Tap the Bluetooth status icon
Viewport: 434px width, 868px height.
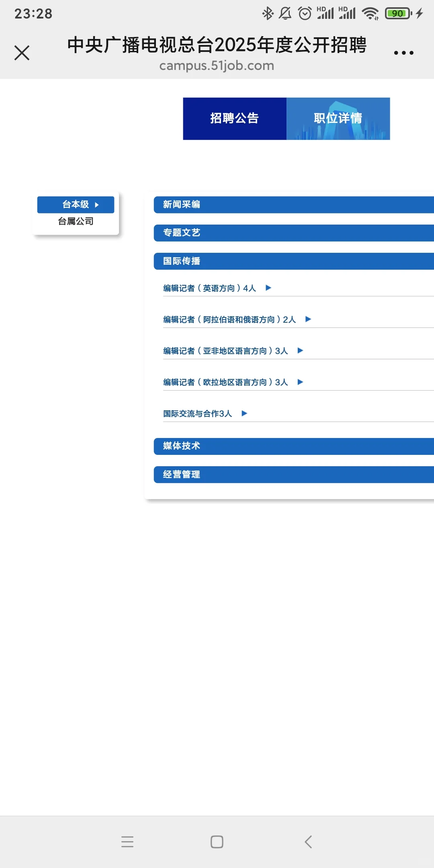268,13
